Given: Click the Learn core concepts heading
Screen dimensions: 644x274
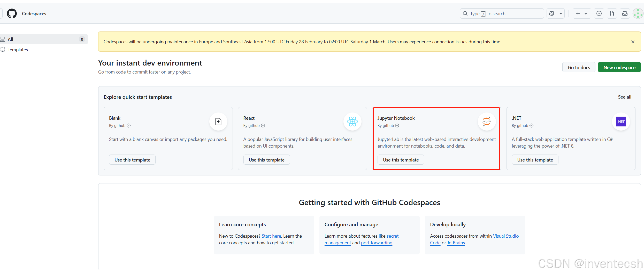Looking at the screenshot, I should point(242,225).
